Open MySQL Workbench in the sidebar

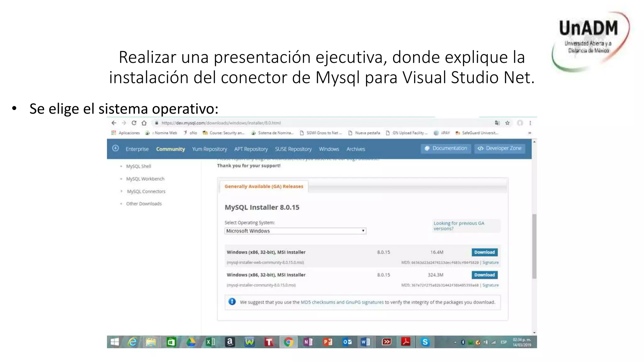(145, 179)
